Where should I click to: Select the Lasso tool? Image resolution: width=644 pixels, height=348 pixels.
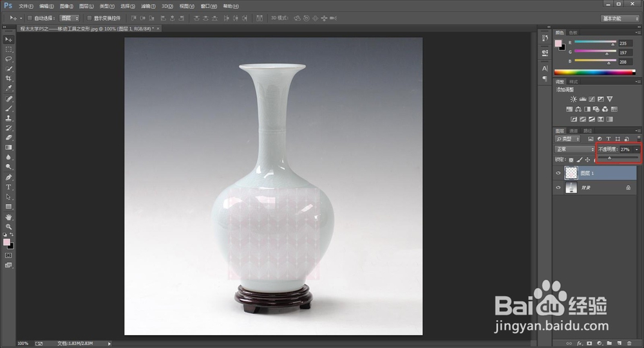8,59
